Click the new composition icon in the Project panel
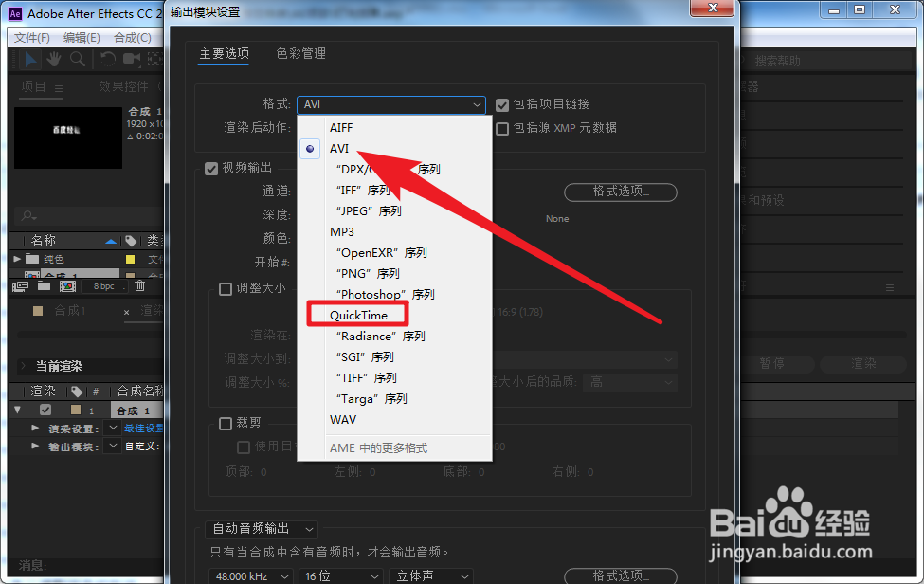The width and height of the screenshot is (924, 584). [68, 286]
